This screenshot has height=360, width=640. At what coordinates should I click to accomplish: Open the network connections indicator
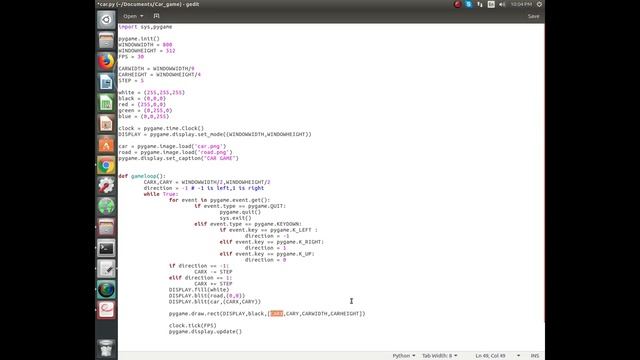point(480,4)
